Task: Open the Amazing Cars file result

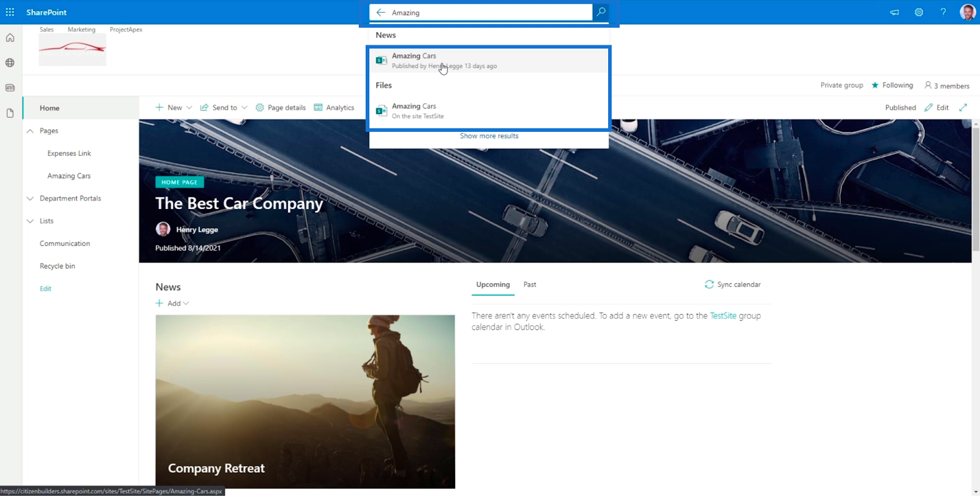Action: (489, 111)
